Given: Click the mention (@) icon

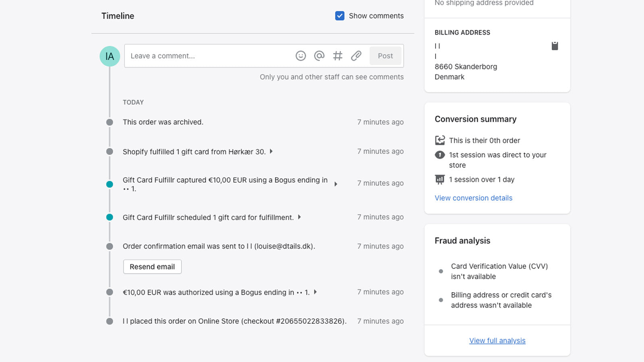Looking at the screenshot, I should pos(319,56).
